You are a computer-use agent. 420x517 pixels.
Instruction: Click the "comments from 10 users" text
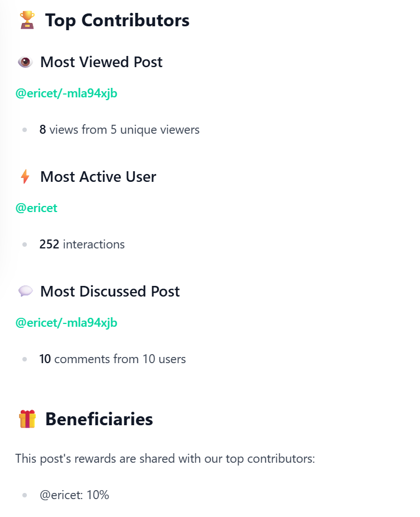point(120,359)
